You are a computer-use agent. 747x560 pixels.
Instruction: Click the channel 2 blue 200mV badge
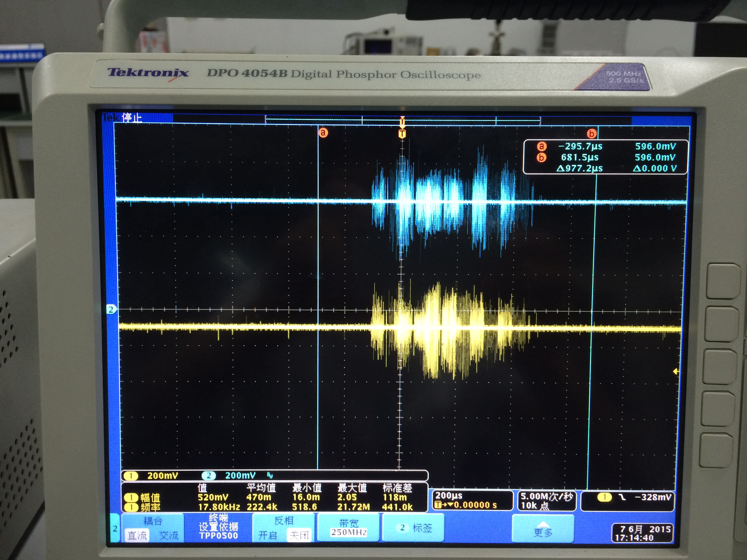[209, 476]
